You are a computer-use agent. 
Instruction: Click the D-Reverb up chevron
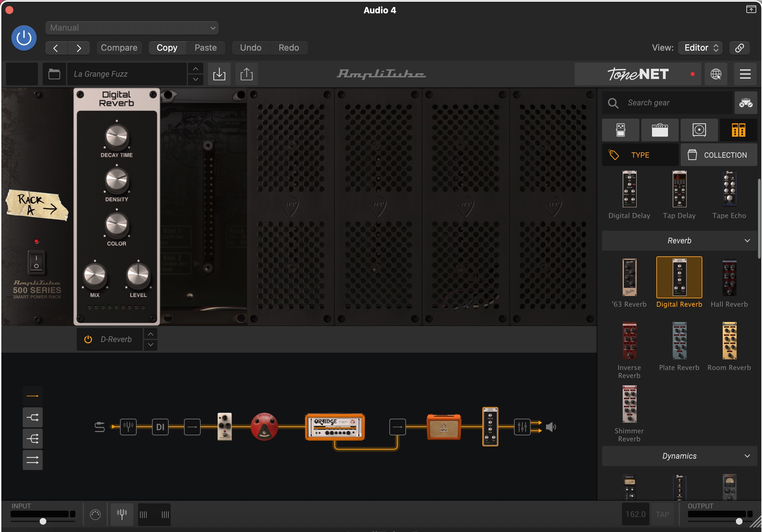point(151,334)
